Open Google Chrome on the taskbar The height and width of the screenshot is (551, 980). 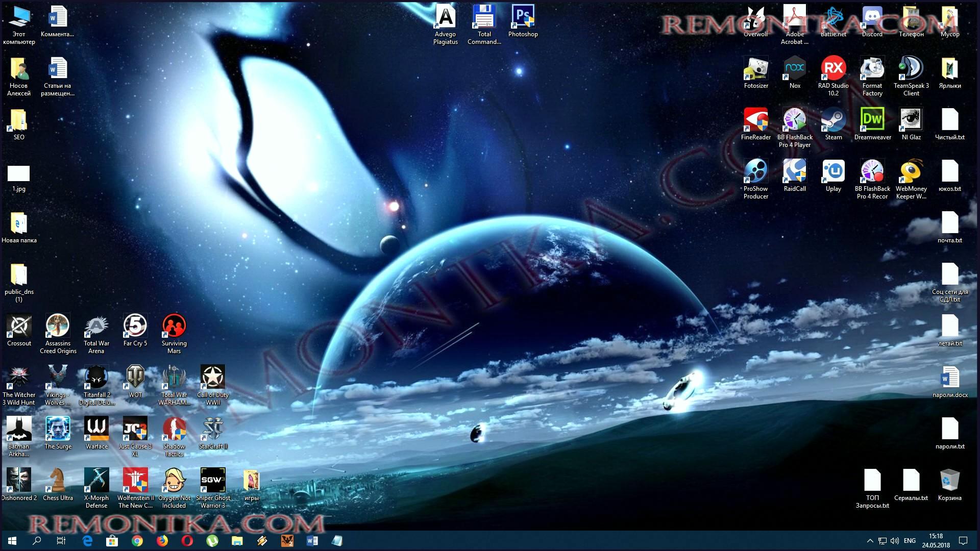137,541
